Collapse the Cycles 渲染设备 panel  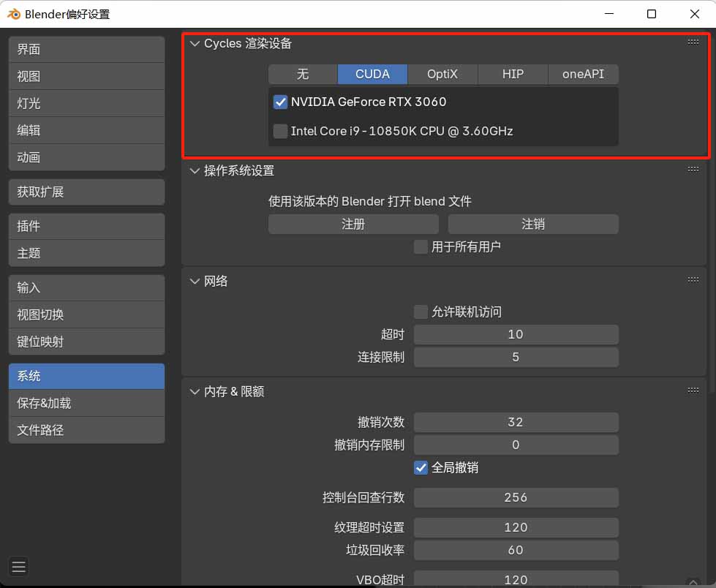pos(195,43)
